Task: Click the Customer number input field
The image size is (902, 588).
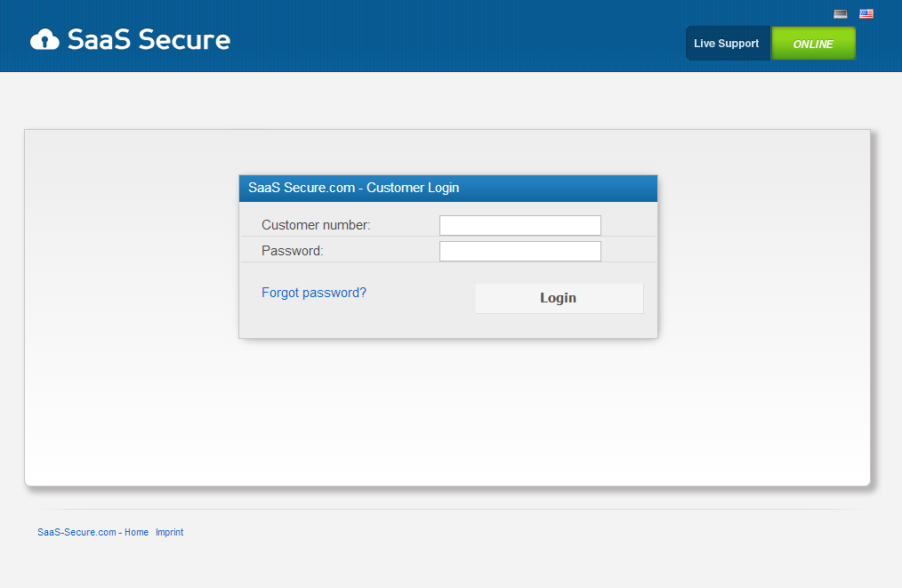Action: click(x=519, y=225)
